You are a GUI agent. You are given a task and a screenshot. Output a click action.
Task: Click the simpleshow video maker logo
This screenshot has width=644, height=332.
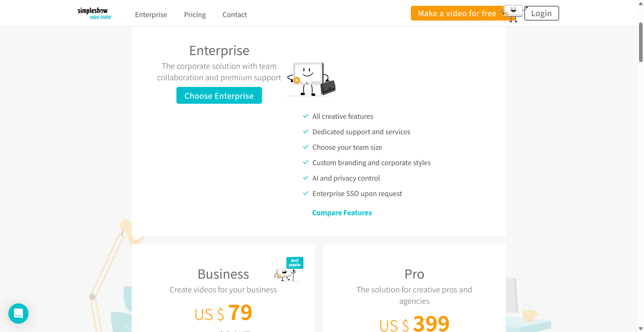click(x=95, y=13)
